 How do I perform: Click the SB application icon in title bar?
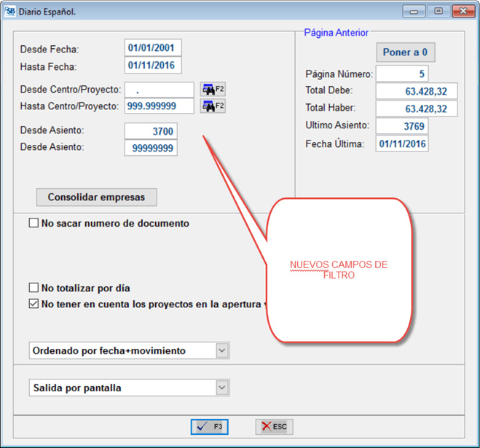pos(9,12)
